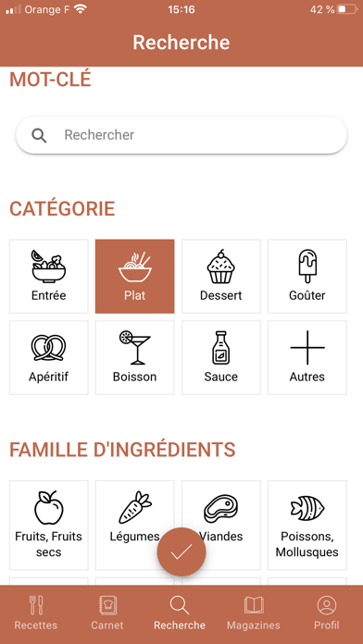Confirm search with the checkmark button
Image resolution: width=363 pixels, height=644 pixels.
coord(181,552)
